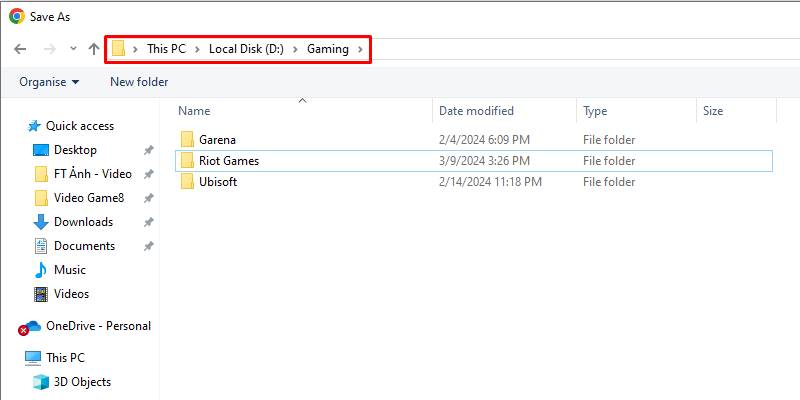
Task: Open Downloads in the sidebar
Action: tap(83, 222)
